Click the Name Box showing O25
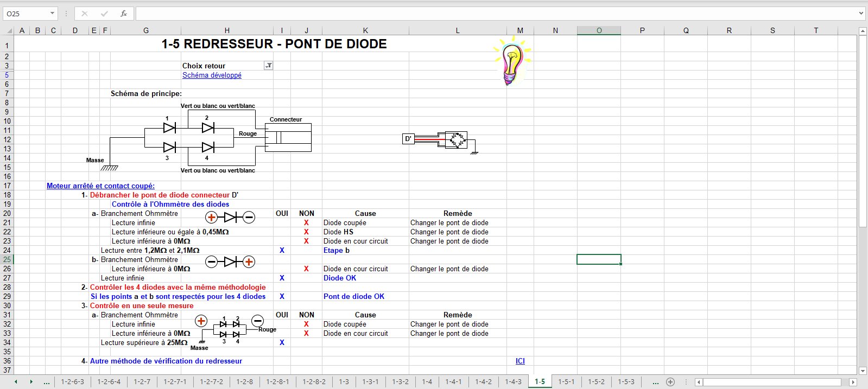 (x=26, y=14)
